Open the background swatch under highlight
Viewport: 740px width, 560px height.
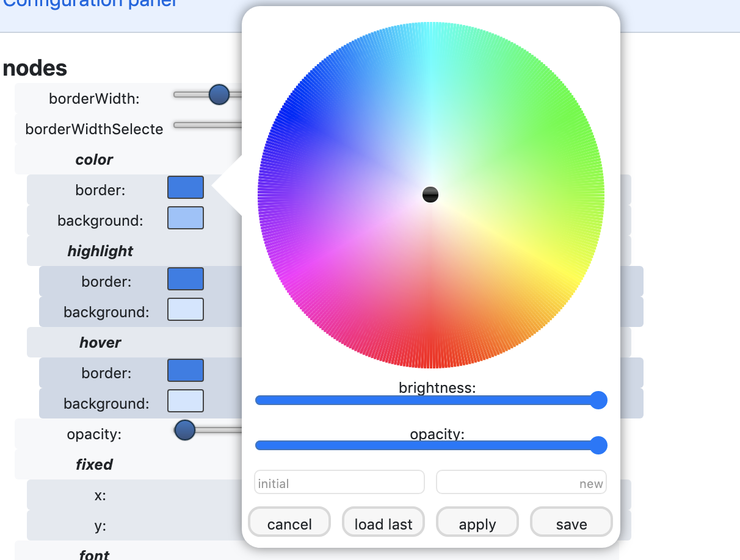coord(185,309)
